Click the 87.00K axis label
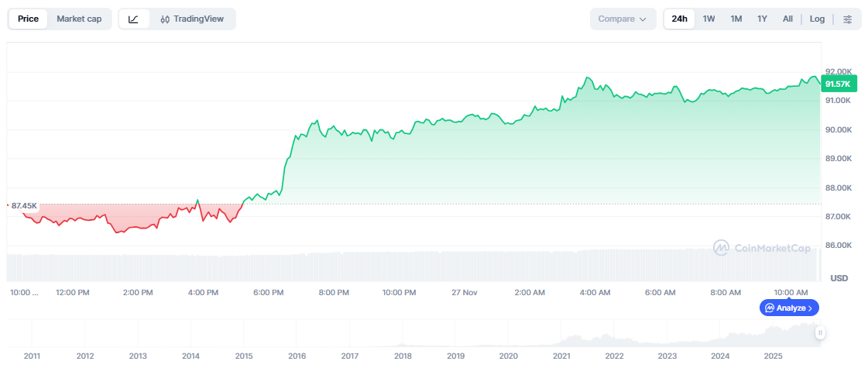The width and height of the screenshot is (868, 375). point(838,217)
